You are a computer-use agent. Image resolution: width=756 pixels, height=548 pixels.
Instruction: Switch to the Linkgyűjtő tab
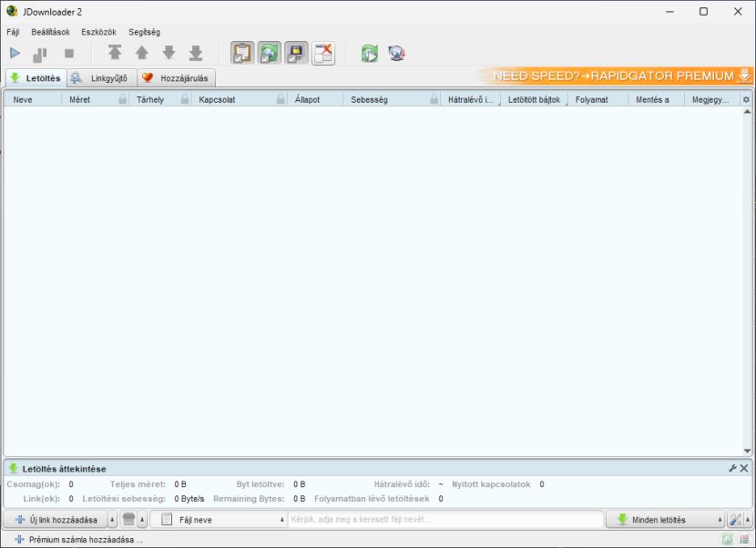pos(102,78)
